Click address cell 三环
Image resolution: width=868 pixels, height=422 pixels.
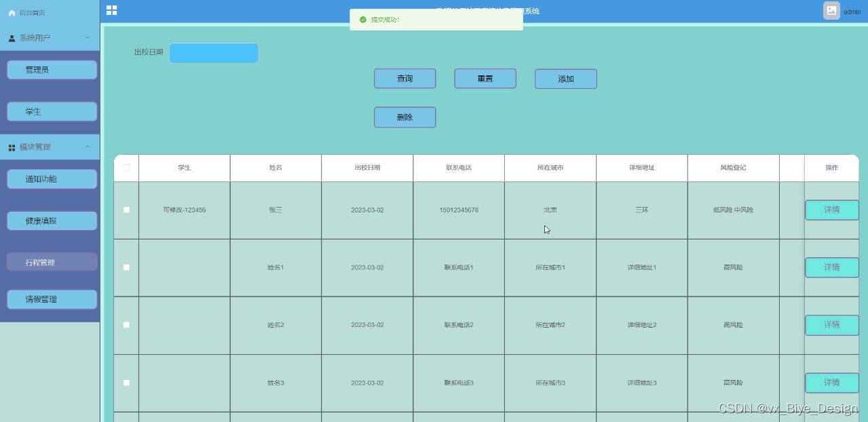tap(642, 210)
